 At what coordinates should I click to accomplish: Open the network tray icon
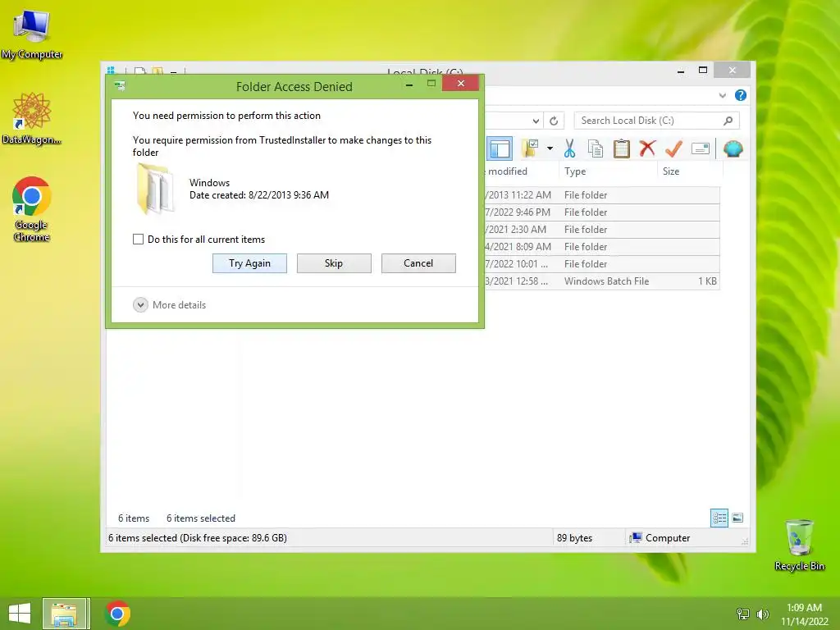point(743,614)
